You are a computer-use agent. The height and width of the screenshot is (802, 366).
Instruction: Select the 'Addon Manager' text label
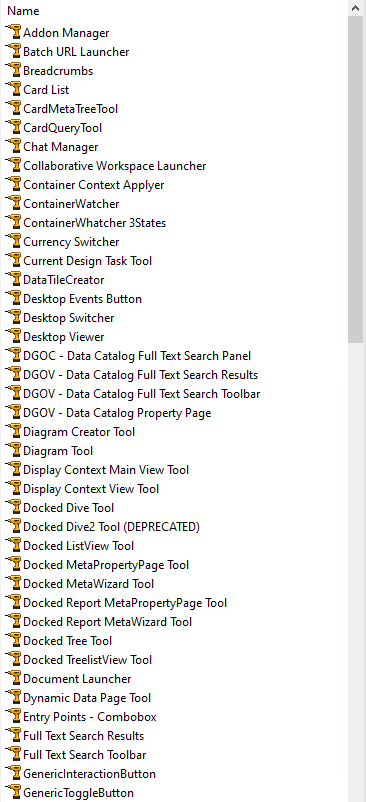click(x=66, y=33)
